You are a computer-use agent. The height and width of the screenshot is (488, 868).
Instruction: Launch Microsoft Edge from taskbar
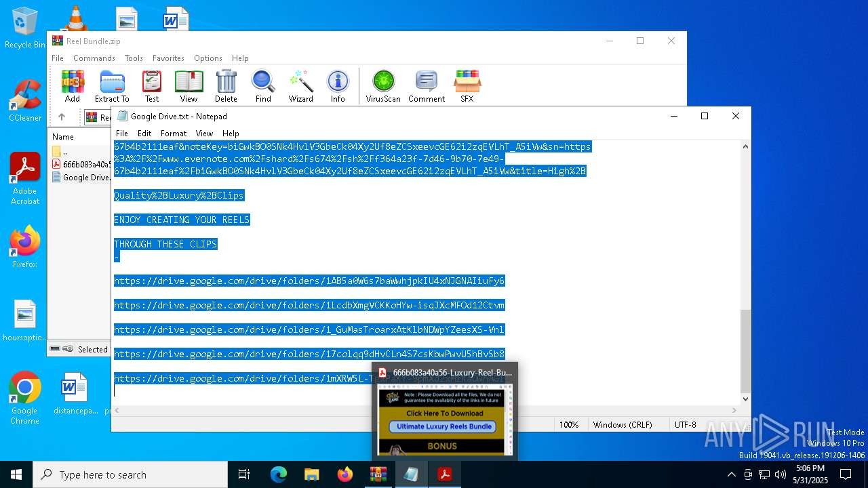(279, 474)
